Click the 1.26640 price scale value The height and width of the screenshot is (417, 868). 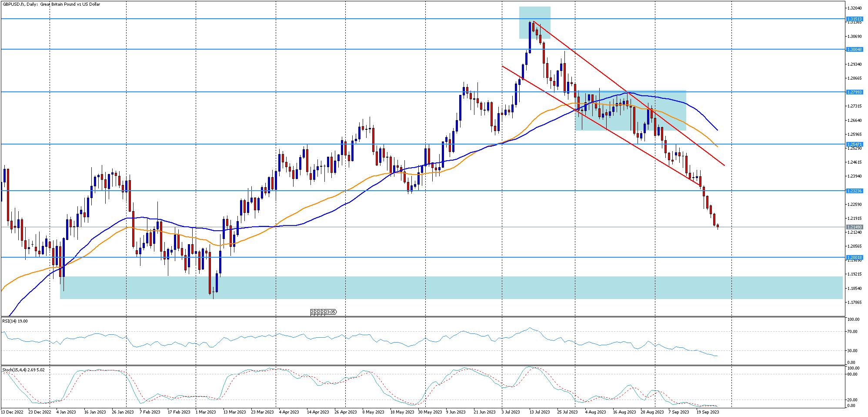(x=855, y=121)
